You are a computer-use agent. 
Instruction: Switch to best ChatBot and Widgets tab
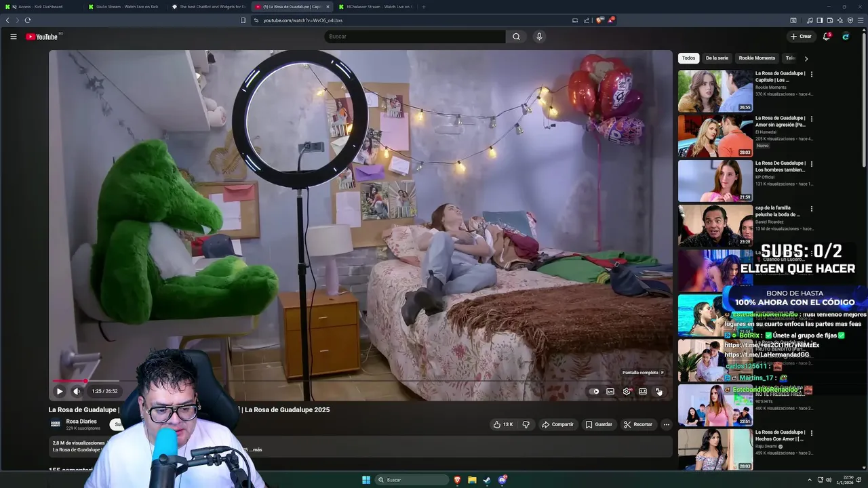tap(209, 7)
